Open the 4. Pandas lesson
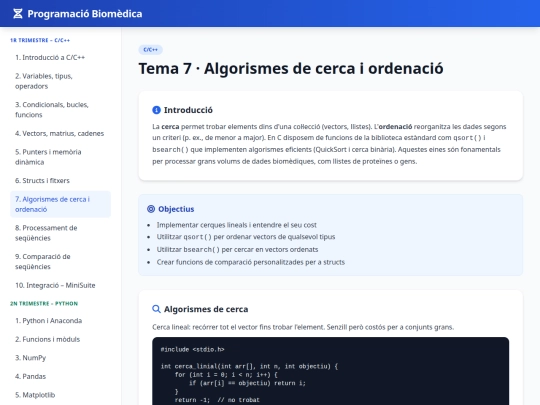 61,376
